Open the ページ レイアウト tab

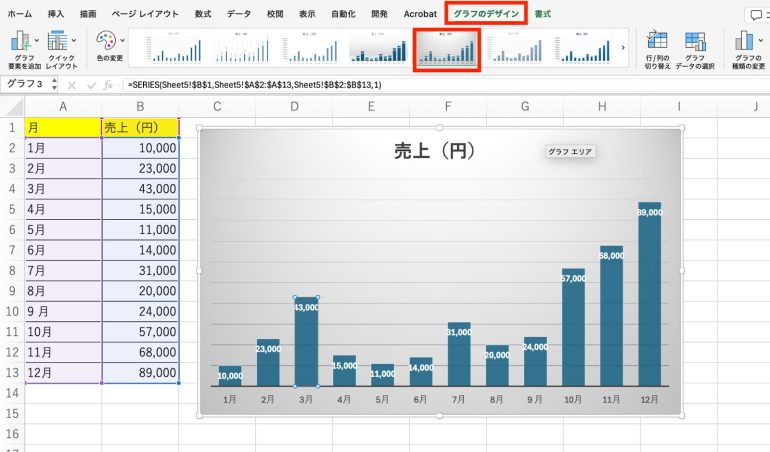pyautogui.click(x=145, y=14)
